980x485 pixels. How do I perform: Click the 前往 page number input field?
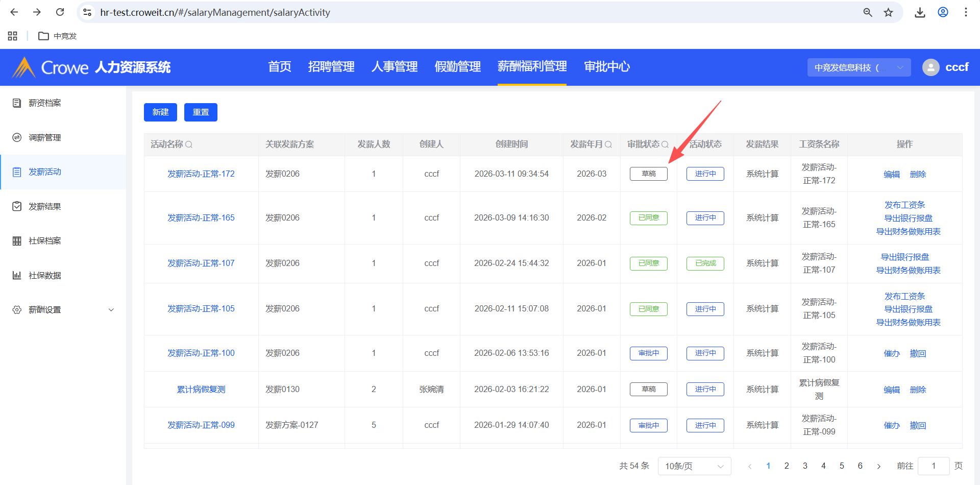click(x=933, y=466)
